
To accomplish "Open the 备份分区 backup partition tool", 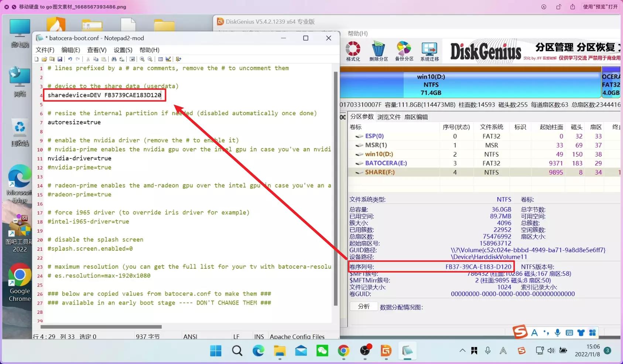I will [x=404, y=51].
